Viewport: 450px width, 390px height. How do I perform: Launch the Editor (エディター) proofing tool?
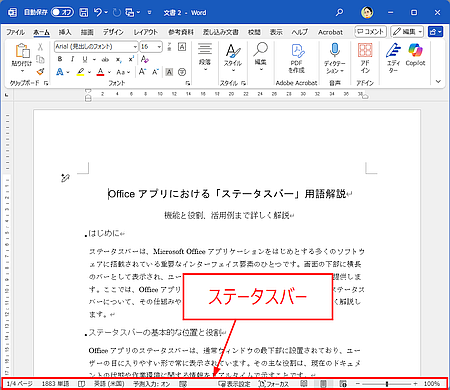pos(394,58)
